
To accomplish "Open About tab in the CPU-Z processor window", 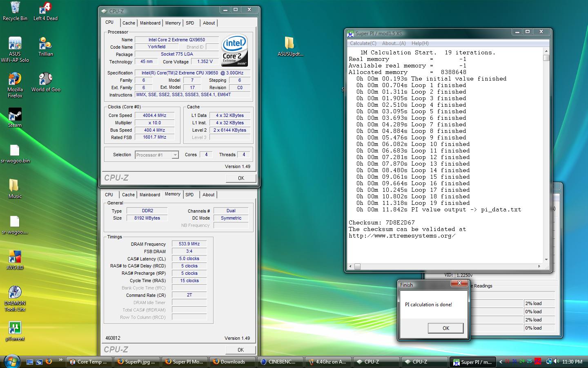I will pos(209,23).
